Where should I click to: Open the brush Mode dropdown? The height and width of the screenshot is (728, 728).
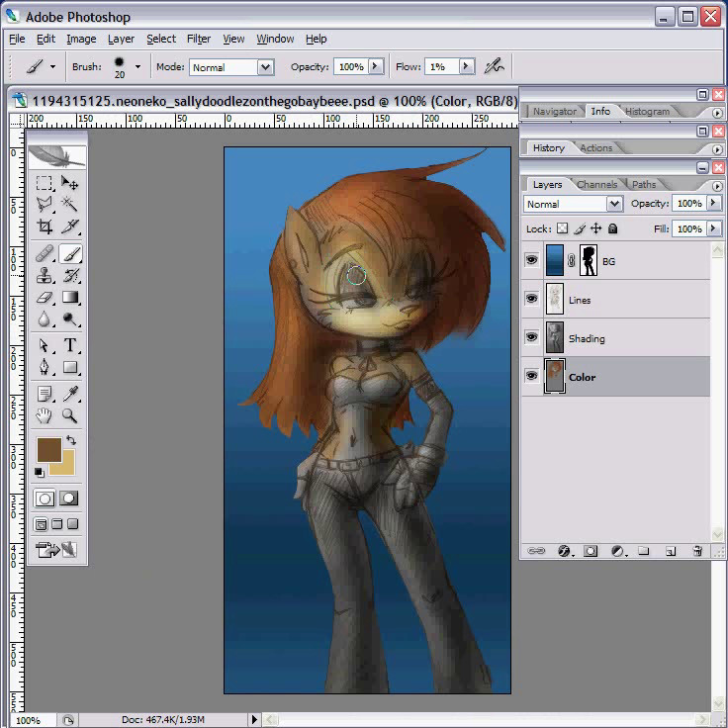pyautogui.click(x=264, y=67)
